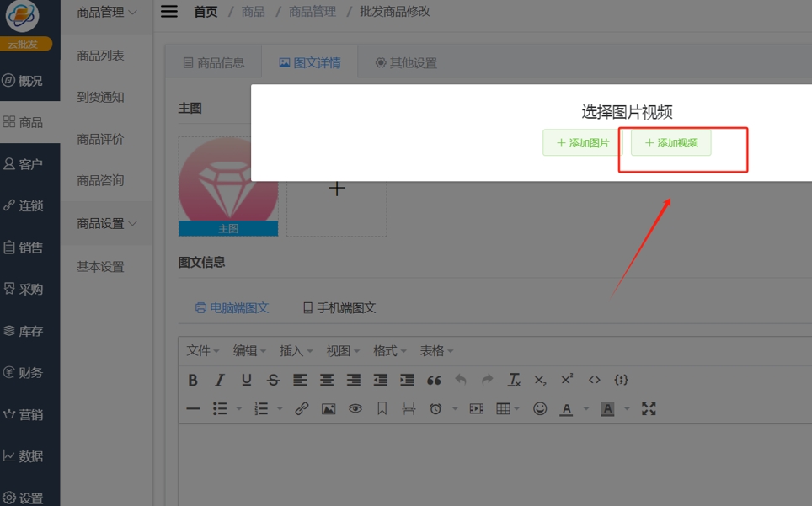Screen dimensions: 812x506
Task: Select the insert link icon
Action: 302,408
